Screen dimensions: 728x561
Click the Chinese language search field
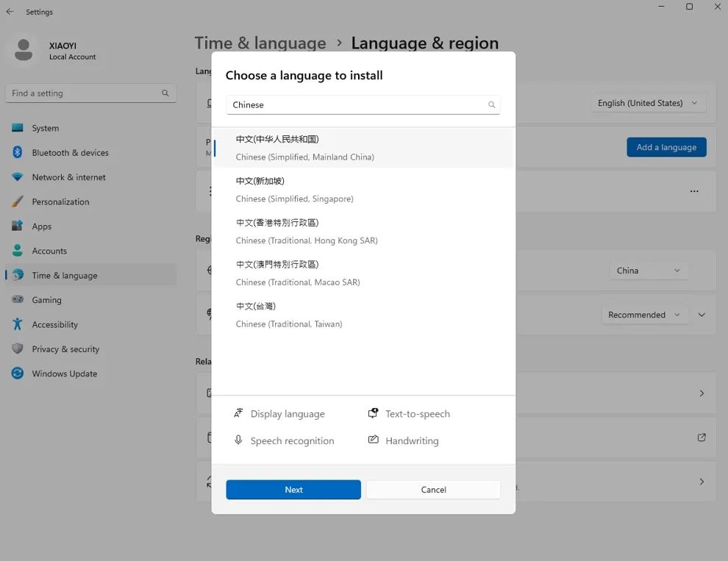(x=363, y=105)
